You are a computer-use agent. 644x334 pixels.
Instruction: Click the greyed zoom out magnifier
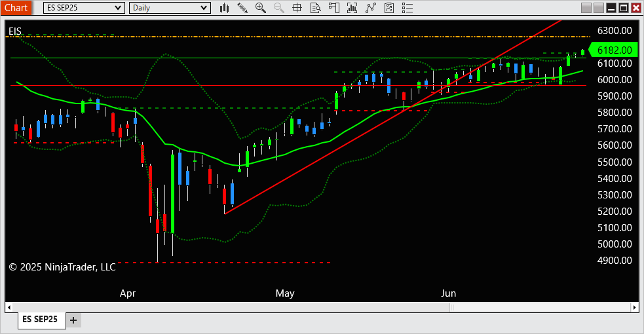[x=279, y=8]
